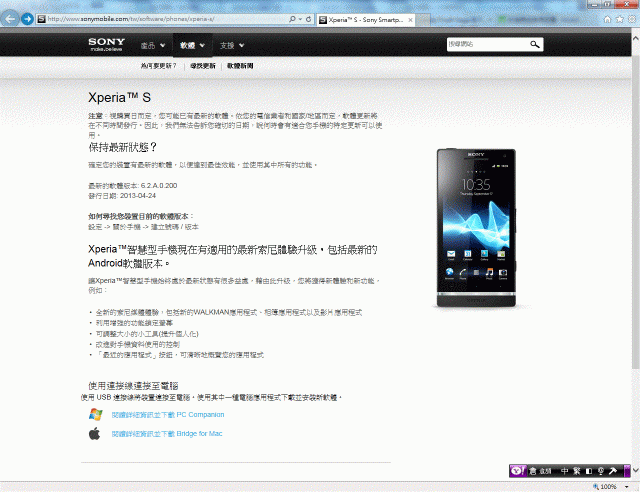Go forward with the browser forward arrow

click(x=27, y=19)
